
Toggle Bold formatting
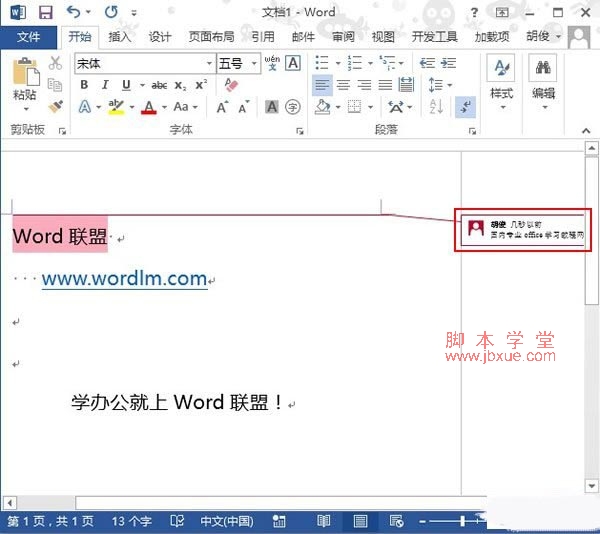tap(84, 85)
